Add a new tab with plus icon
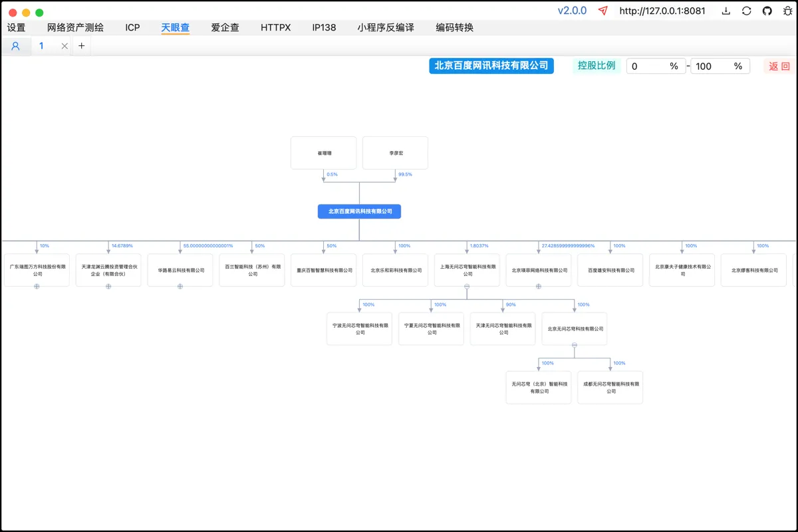 pos(82,46)
